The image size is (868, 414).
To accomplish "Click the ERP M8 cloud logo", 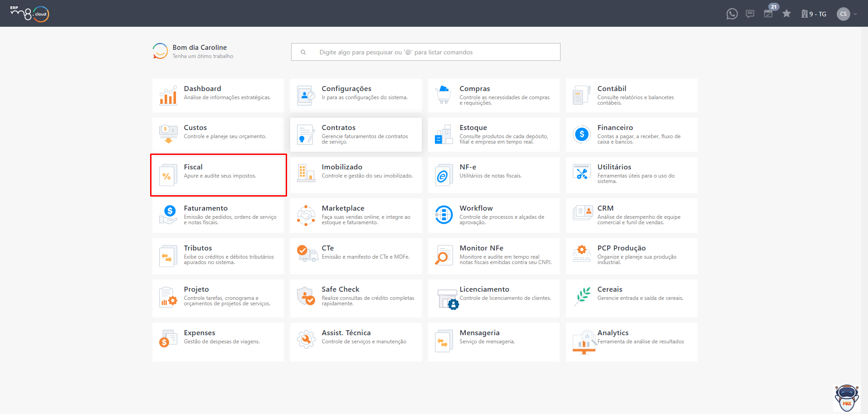I will coord(29,14).
